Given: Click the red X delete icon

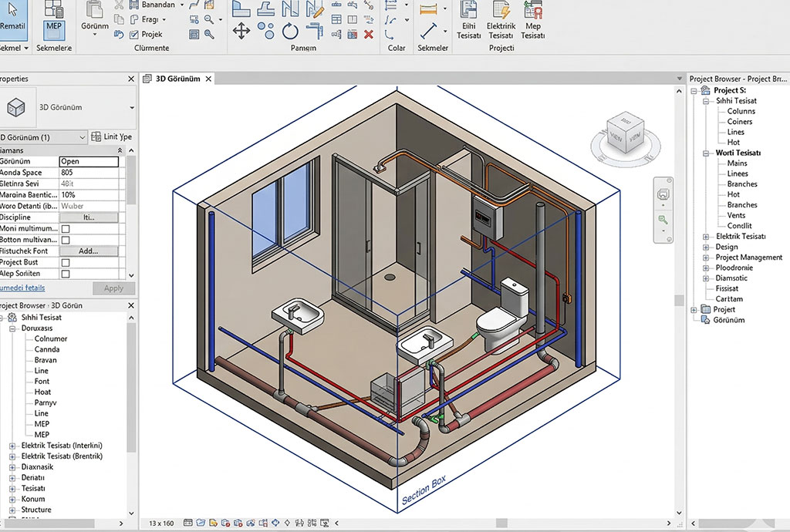Looking at the screenshot, I should point(369,34).
